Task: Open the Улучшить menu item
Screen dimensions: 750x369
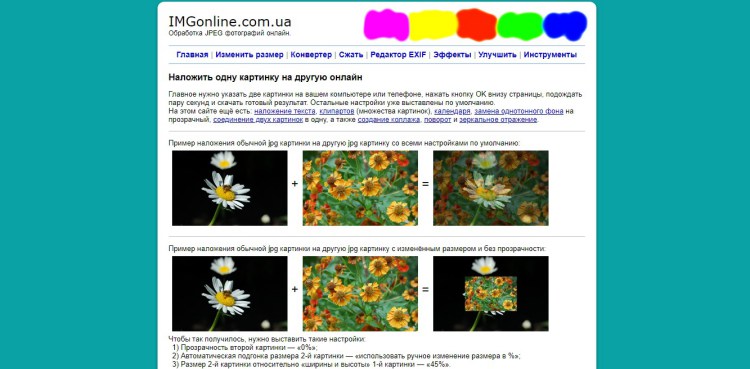Action: [497, 55]
